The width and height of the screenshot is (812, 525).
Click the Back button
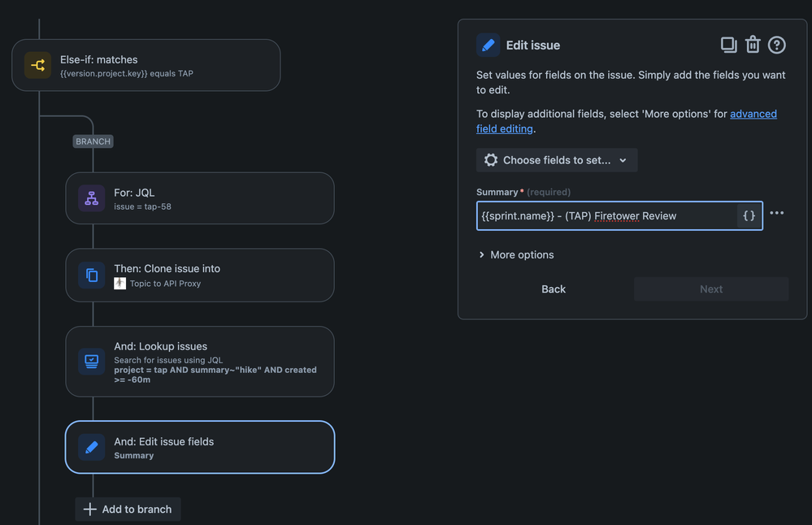click(554, 289)
